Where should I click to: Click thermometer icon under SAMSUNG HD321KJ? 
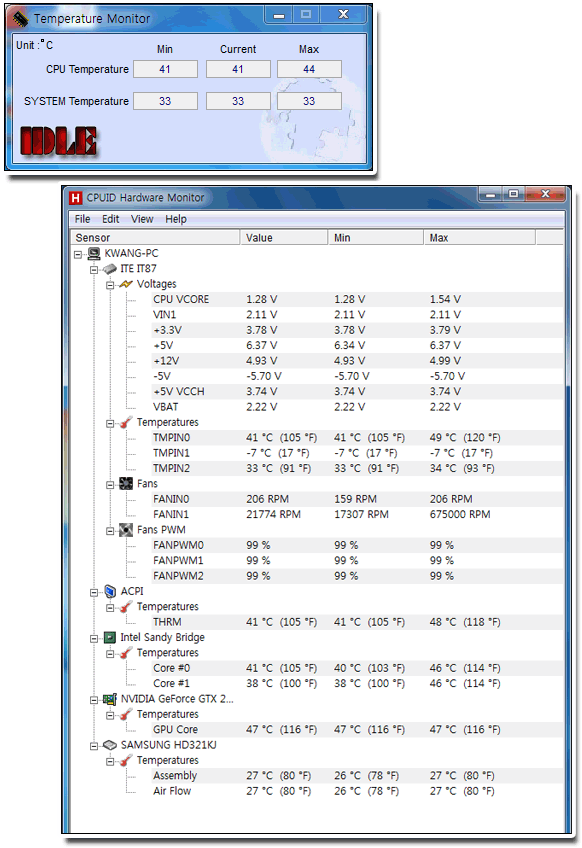[x=126, y=760]
